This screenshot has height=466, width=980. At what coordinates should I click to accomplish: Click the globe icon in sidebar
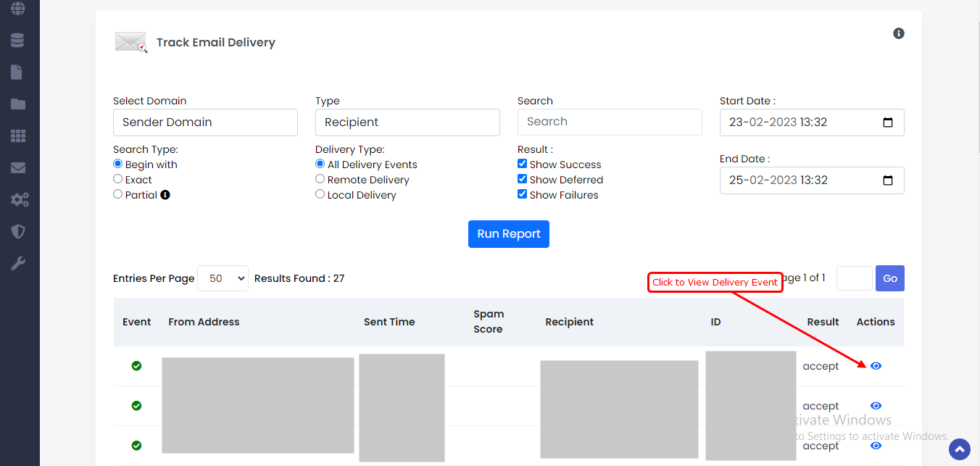point(17,9)
